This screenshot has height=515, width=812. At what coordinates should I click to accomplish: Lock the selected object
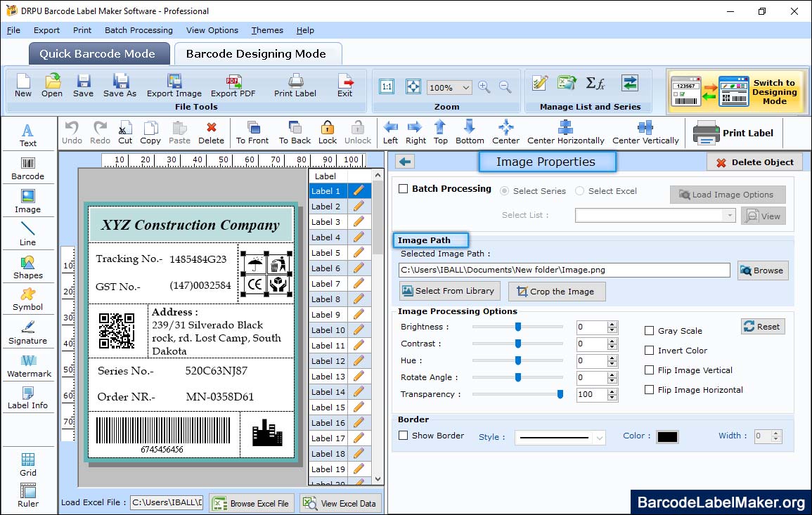tap(328, 133)
